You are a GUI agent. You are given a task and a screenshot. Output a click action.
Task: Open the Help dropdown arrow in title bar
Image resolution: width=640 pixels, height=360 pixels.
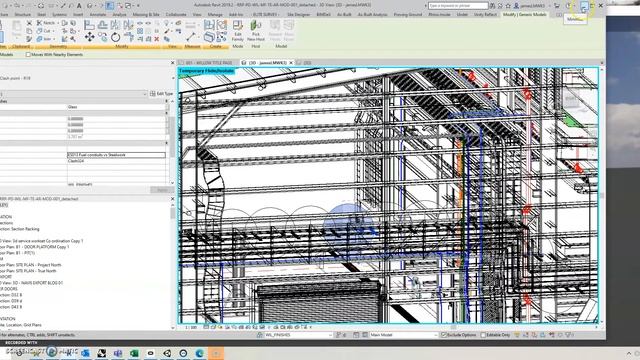point(575,6)
